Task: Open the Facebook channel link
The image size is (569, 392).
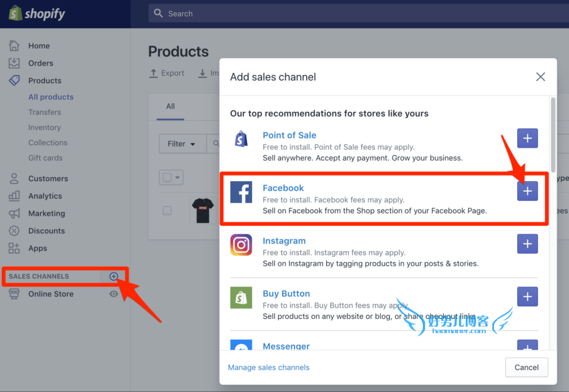Action: click(283, 188)
